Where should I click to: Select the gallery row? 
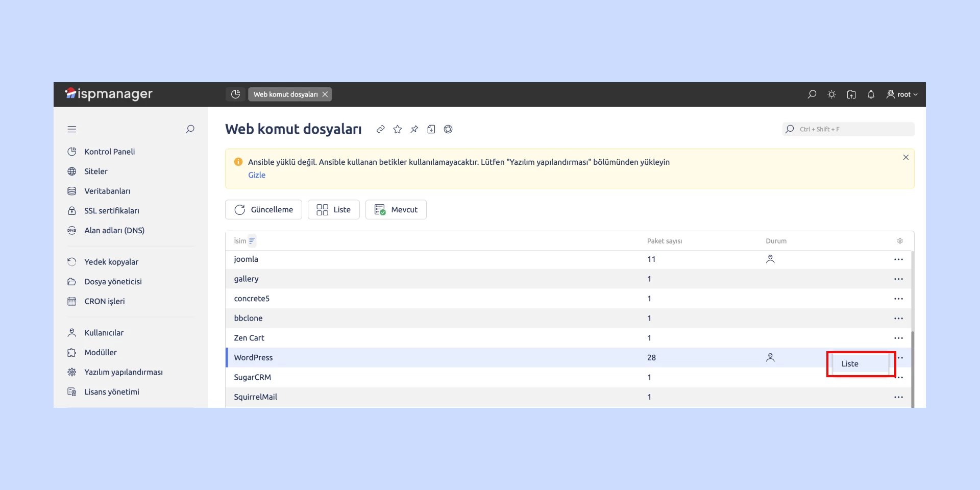(x=568, y=279)
